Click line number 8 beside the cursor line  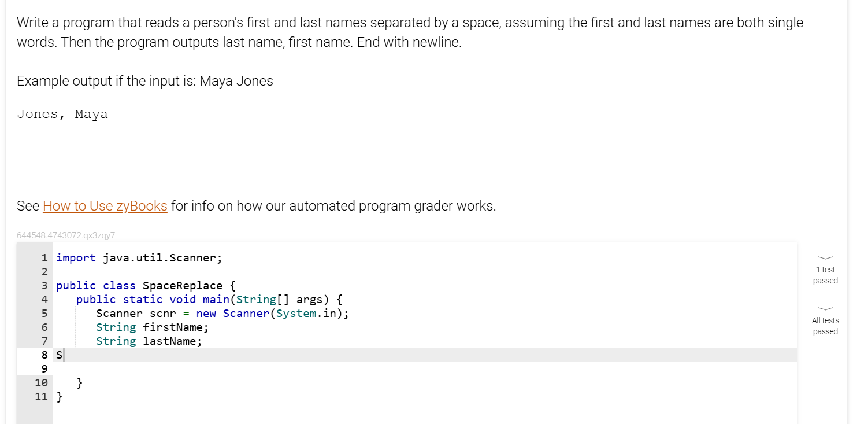[44, 355]
